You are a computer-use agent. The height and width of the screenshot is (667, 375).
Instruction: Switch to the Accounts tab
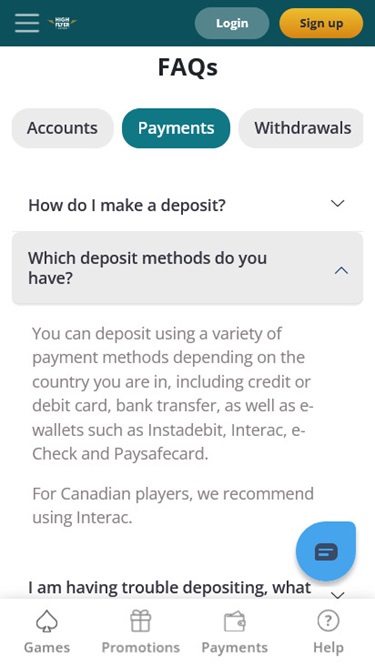coord(62,128)
